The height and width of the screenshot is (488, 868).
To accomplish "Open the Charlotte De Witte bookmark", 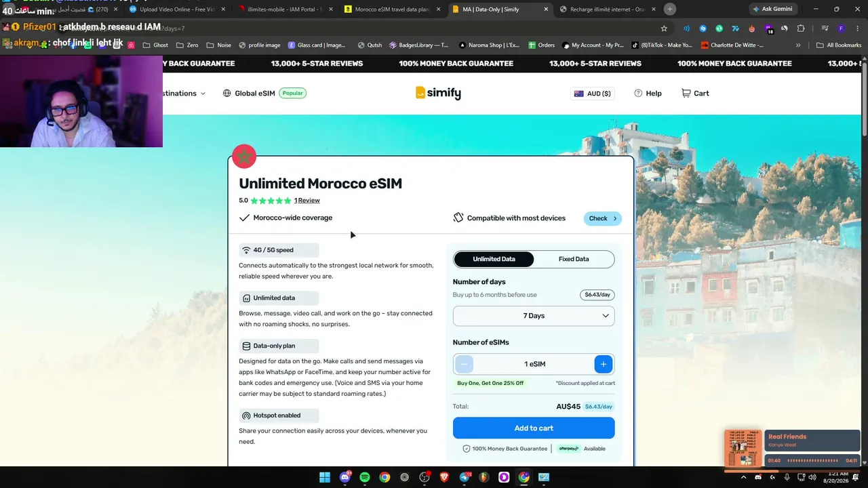I will pyautogui.click(x=732, y=45).
